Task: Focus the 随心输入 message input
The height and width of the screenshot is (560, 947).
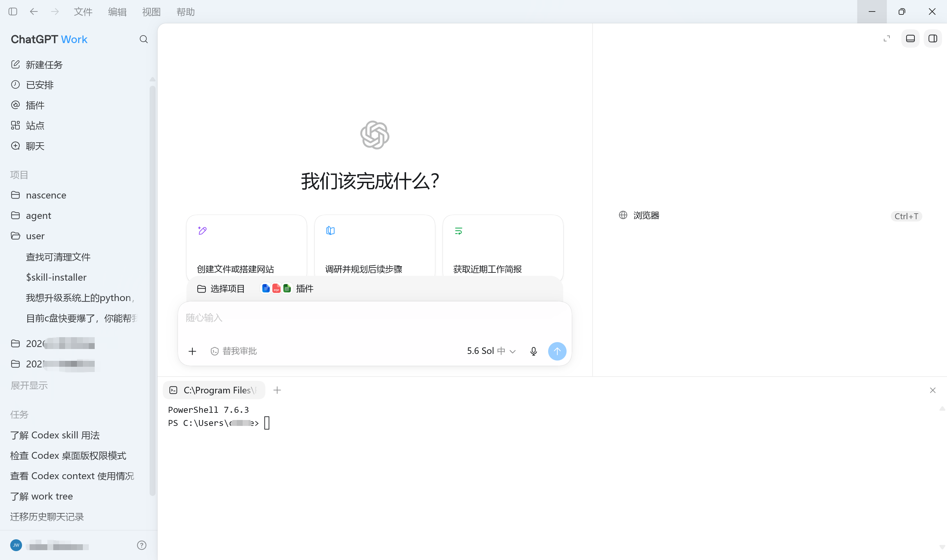Action: pos(375,318)
